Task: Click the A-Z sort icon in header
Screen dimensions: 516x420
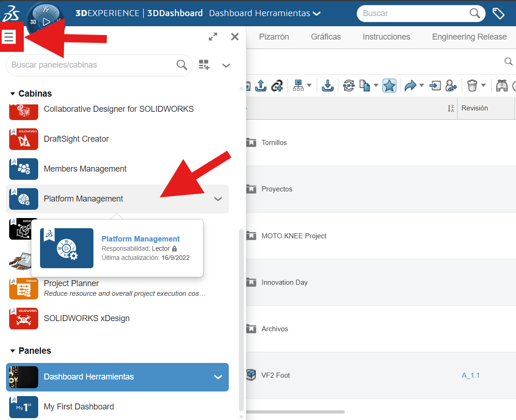Action: [x=451, y=108]
